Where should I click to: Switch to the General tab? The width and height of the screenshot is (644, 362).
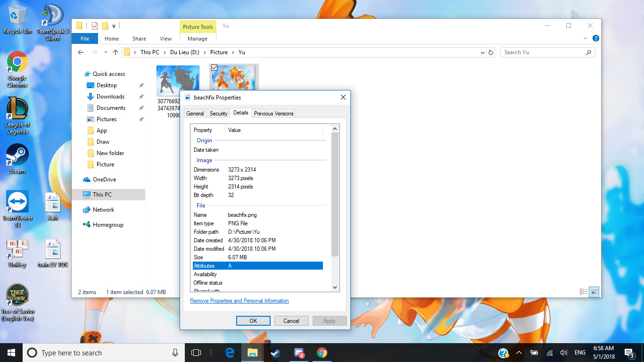click(195, 114)
